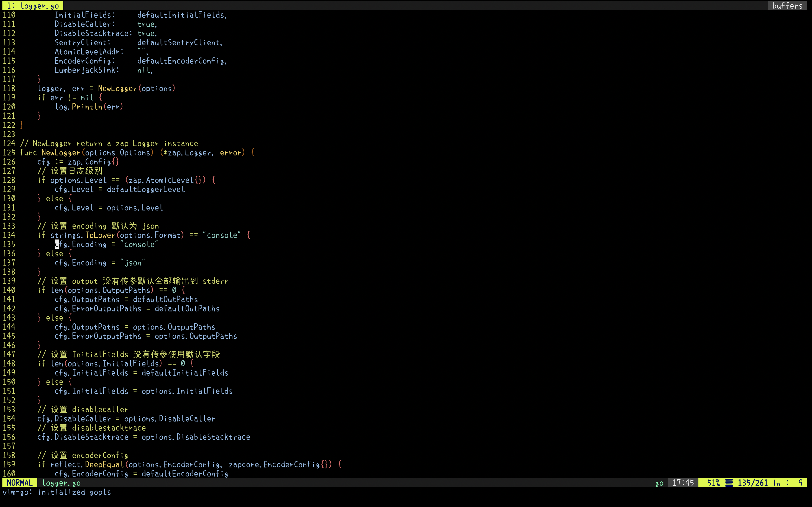Click NewLogger in the func definition line
812x507 pixels.
pos(61,153)
